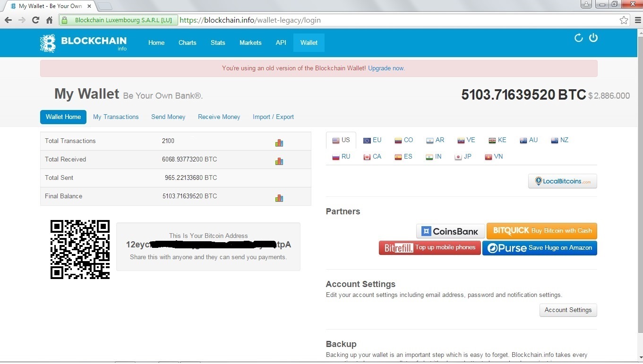Click the browser address bar URL
The height and width of the screenshot is (364, 643).
[250, 20]
